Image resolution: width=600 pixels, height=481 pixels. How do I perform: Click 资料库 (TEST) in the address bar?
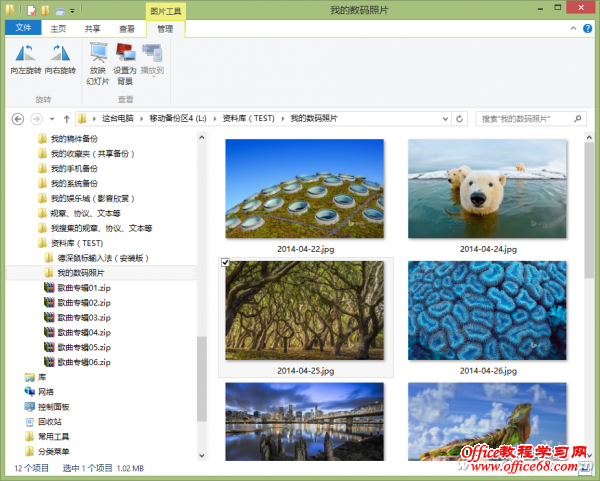249,119
